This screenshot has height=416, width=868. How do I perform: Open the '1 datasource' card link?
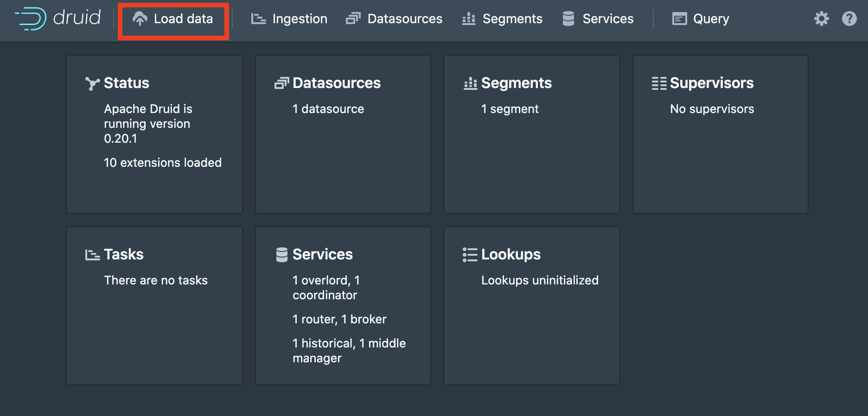[328, 109]
